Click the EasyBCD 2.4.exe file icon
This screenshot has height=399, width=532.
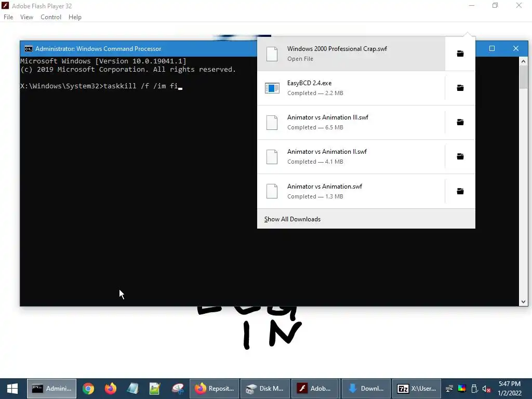(272, 88)
